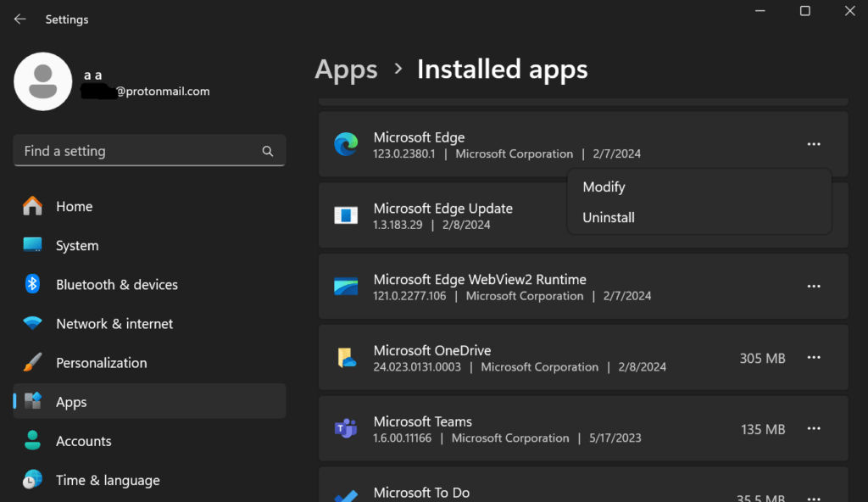Open Accounts settings
868x502 pixels.
84,441
